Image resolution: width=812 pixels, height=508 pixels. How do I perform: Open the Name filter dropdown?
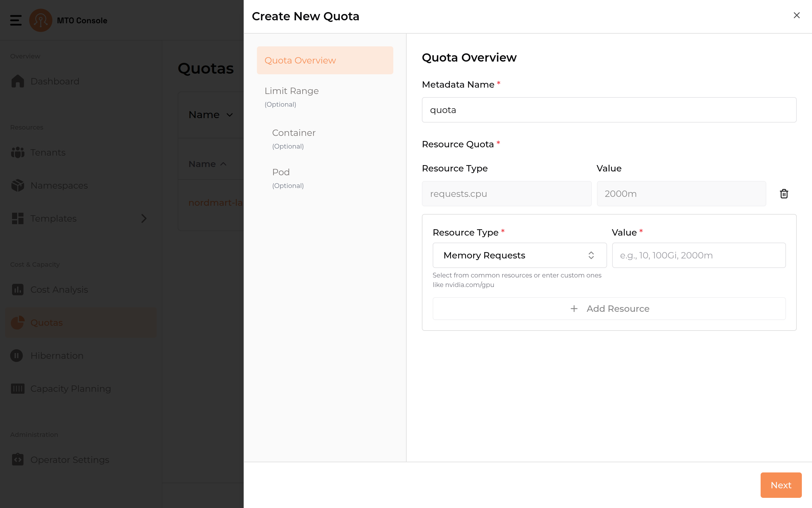point(211,115)
